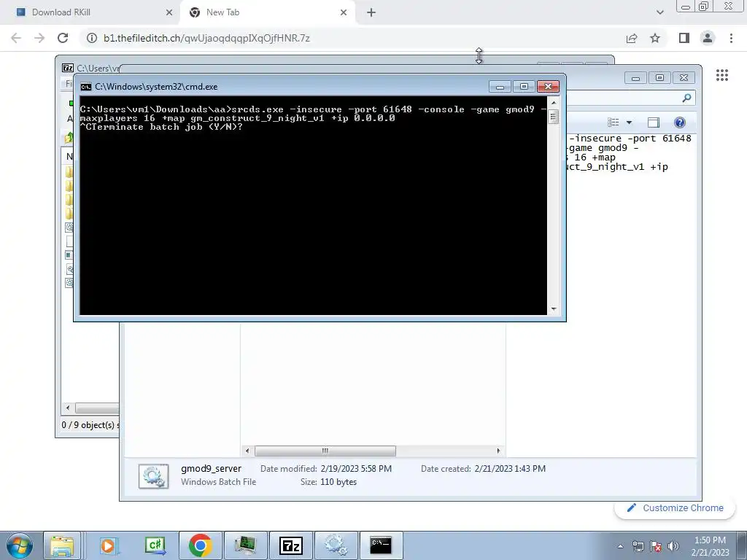747x560 pixels.
Task: Go back with Chrome's back arrow
Action: [x=16, y=38]
